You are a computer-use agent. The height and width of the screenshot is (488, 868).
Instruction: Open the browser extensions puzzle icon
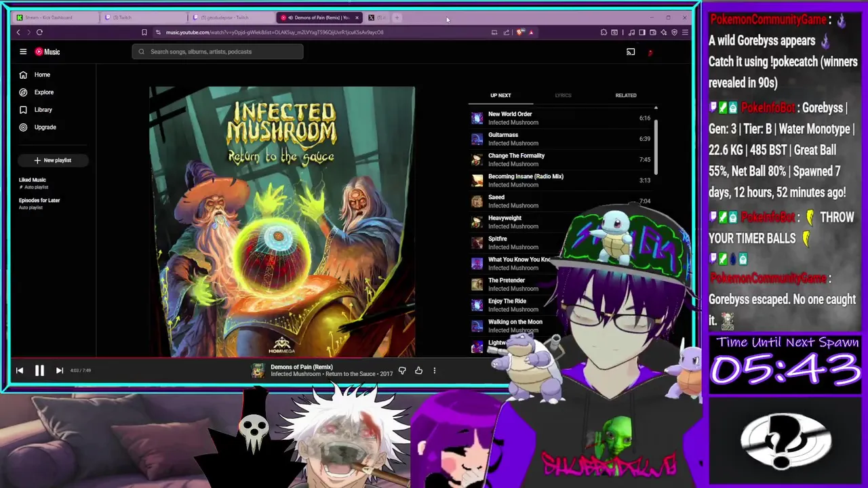604,32
